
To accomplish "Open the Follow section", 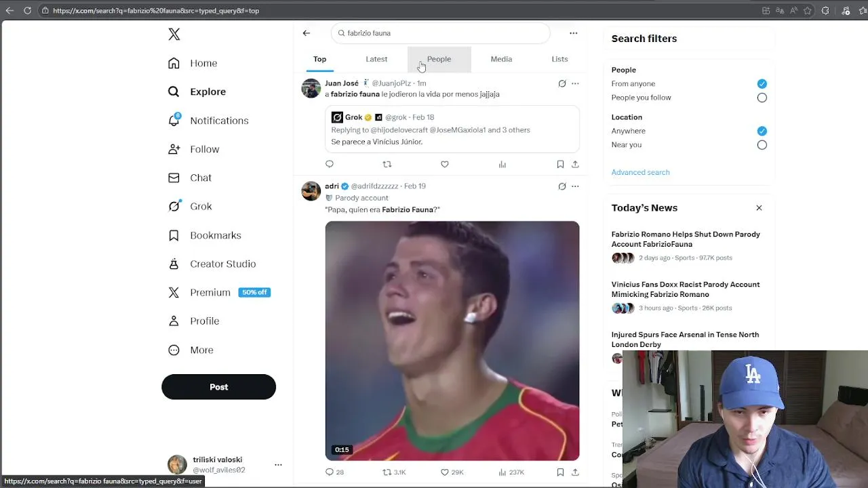I will 193,149.
